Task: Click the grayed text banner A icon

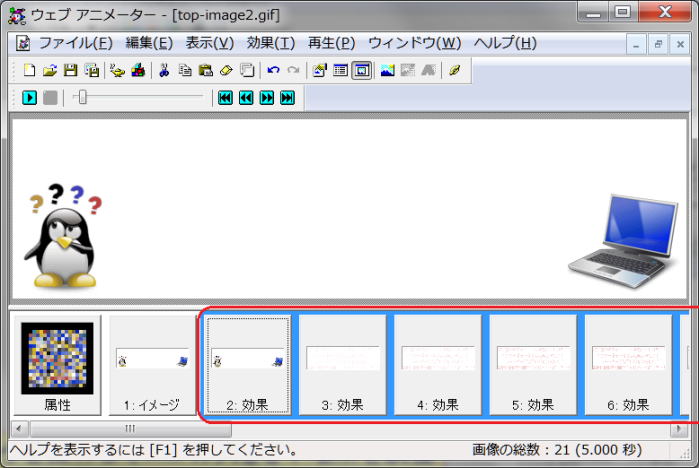Action: tap(429, 70)
